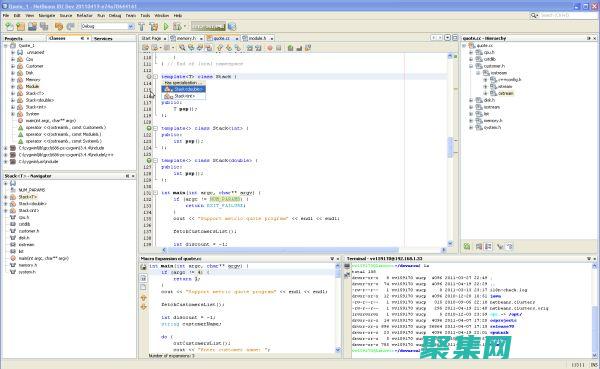This screenshot has width=600, height=369.
Task: Select cpu.h in the Hierarchy tree
Action: coord(489,52)
